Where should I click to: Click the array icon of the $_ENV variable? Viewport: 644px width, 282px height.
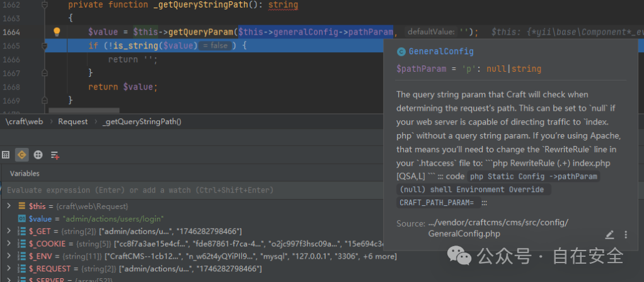22,257
